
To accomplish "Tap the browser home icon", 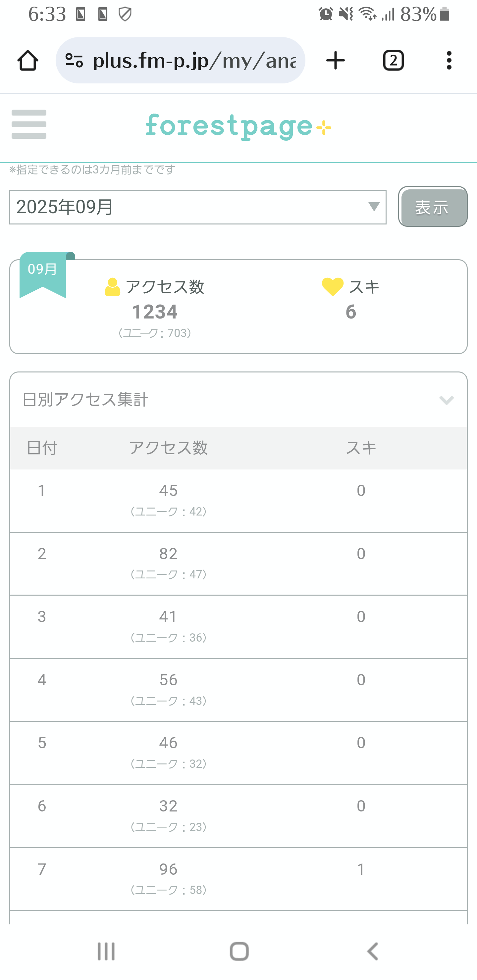I will (28, 61).
